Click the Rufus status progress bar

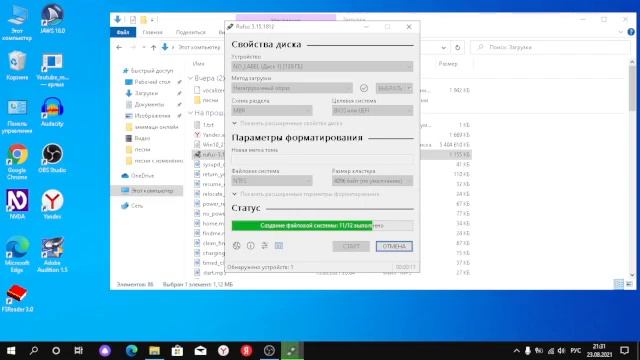pyautogui.click(x=322, y=225)
